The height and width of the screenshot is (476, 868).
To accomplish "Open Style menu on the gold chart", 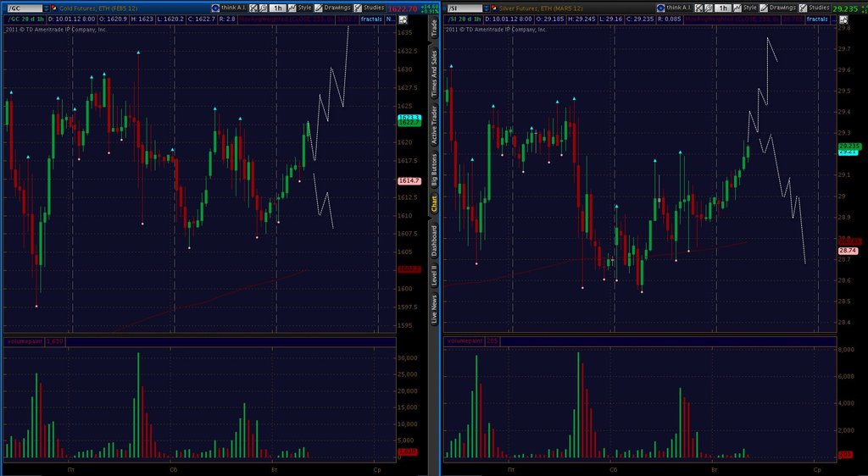I will coord(300,8).
